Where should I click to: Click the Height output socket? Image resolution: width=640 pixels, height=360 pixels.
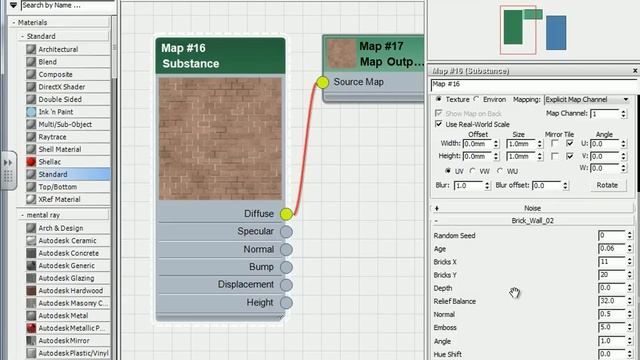287,303
